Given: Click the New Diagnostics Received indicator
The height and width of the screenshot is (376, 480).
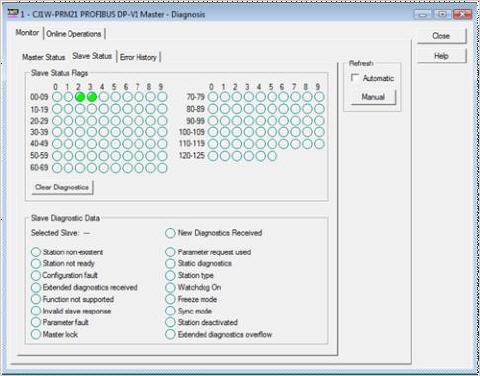Looking at the screenshot, I should click(170, 233).
